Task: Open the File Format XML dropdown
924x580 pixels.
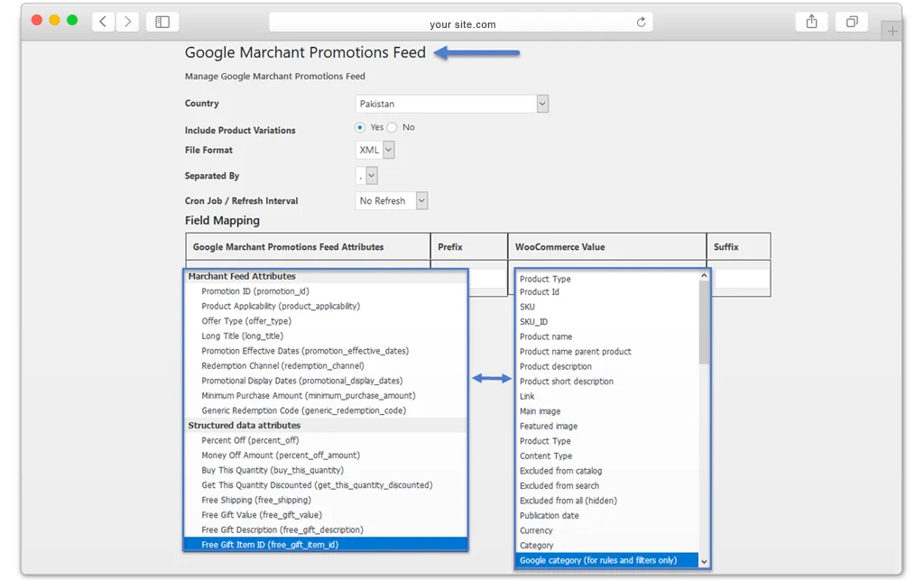Action: coord(374,150)
